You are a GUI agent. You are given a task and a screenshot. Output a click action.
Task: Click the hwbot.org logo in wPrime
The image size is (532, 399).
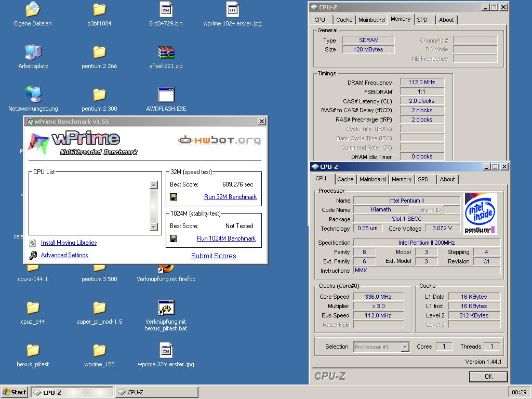[220, 140]
